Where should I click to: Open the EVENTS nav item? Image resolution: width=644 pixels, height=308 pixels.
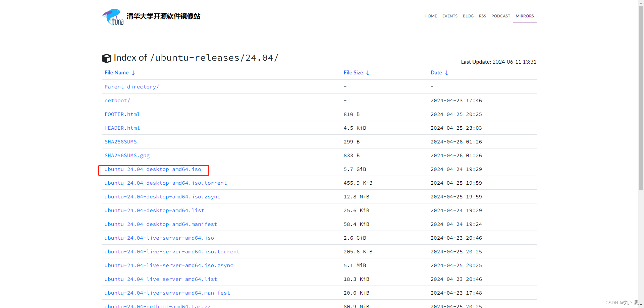[x=450, y=16]
